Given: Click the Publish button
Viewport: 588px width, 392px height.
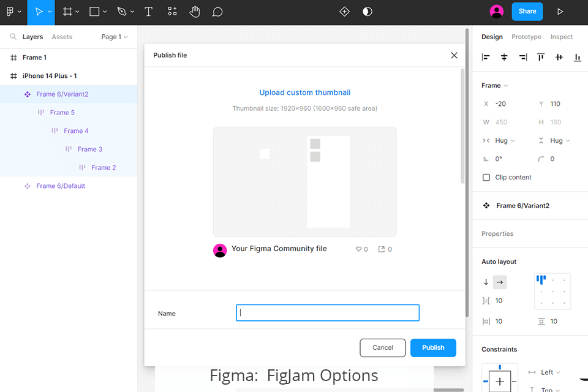Looking at the screenshot, I should (433, 348).
